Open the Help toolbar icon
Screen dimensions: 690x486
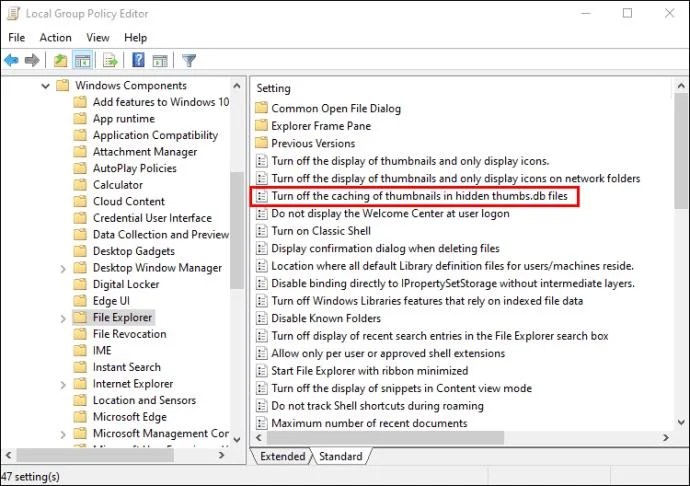138,60
